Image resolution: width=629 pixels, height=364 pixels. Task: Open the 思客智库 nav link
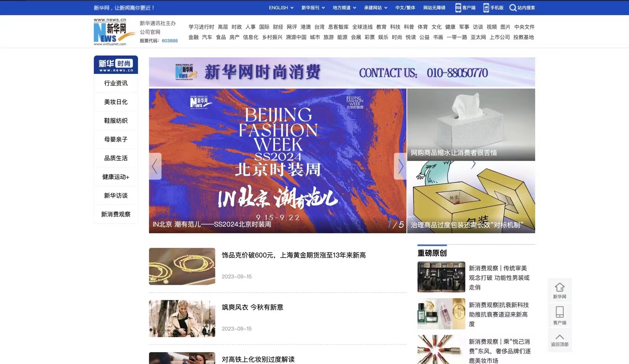pyautogui.click(x=338, y=27)
